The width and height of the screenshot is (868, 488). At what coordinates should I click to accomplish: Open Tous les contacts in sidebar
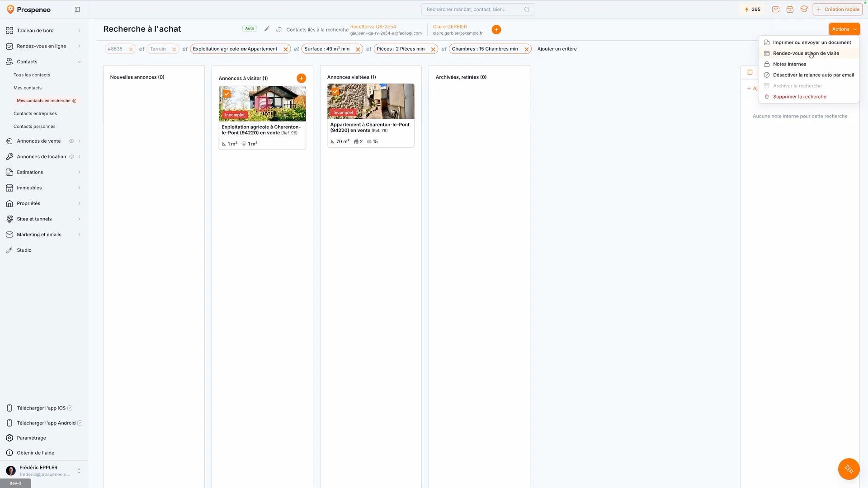[32, 75]
